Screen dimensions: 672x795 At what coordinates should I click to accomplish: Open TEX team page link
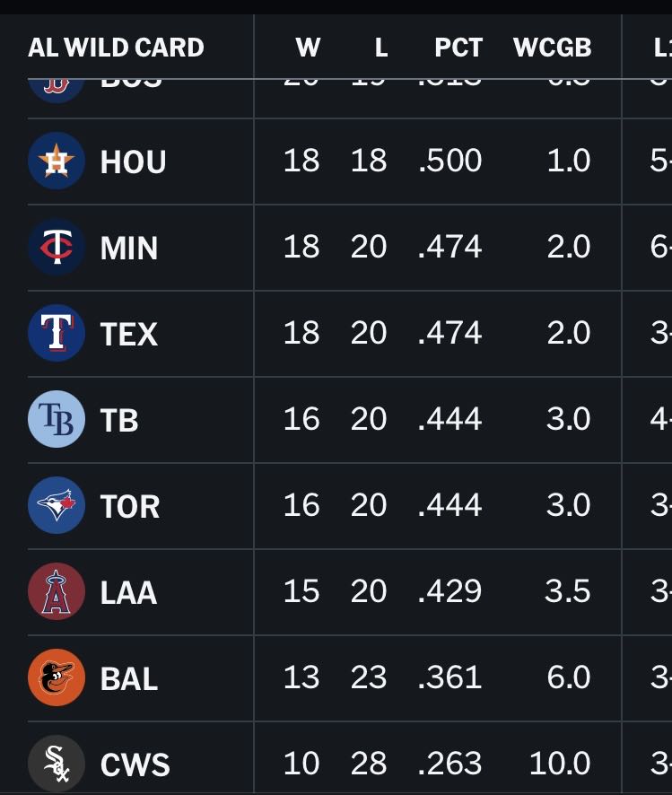click(x=128, y=335)
